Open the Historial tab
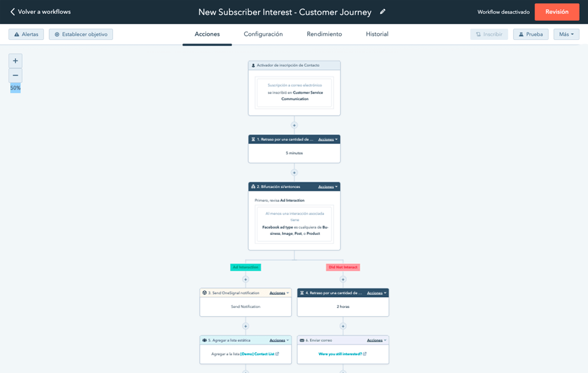This screenshot has width=588, height=373. 377,34
